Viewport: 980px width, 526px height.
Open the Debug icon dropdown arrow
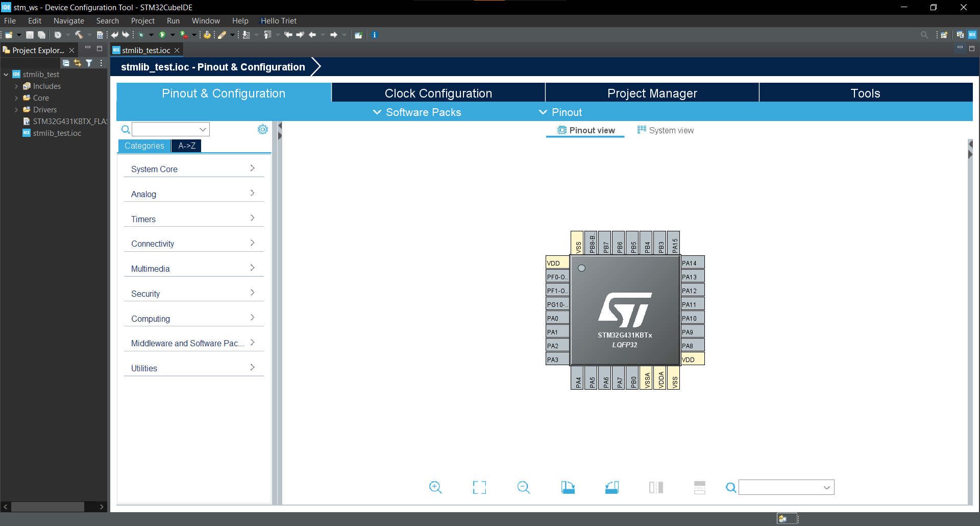(151, 35)
